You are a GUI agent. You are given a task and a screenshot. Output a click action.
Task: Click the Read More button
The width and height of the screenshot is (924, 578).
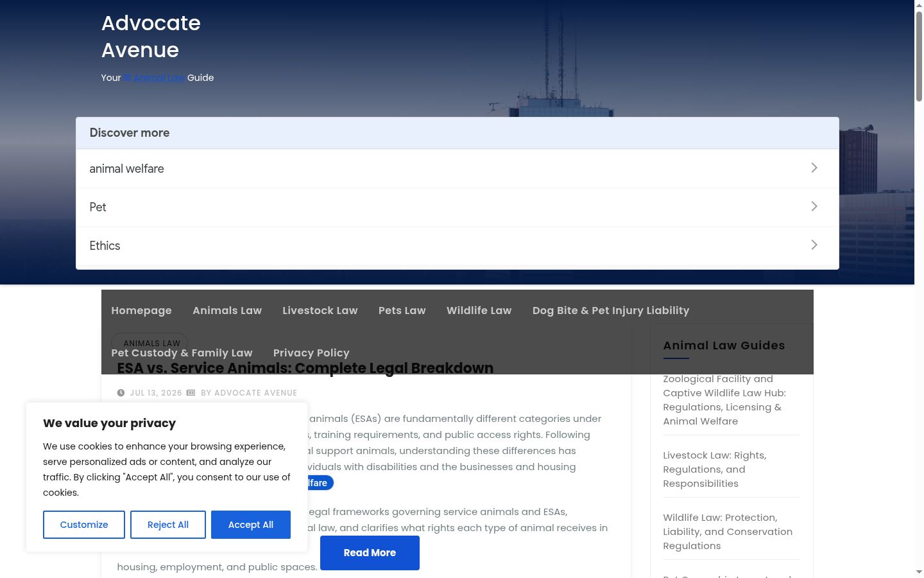point(370,553)
